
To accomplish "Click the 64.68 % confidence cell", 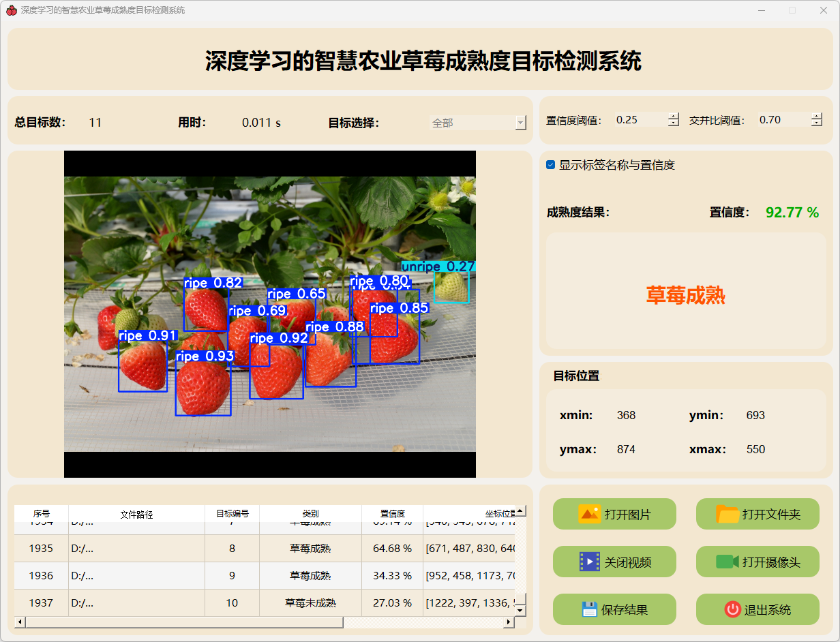I will [x=393, y=548].
